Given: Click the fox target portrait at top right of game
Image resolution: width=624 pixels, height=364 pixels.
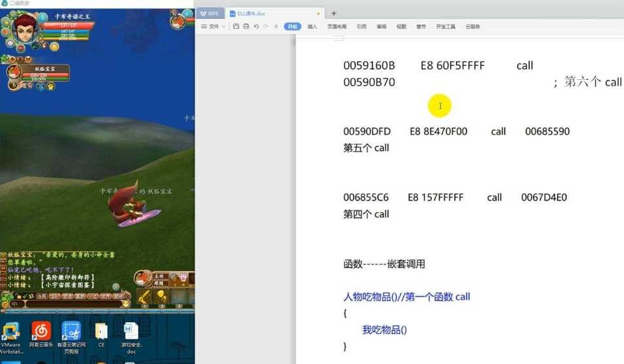Looking at the screenshot, I should [x=178, y=20].
